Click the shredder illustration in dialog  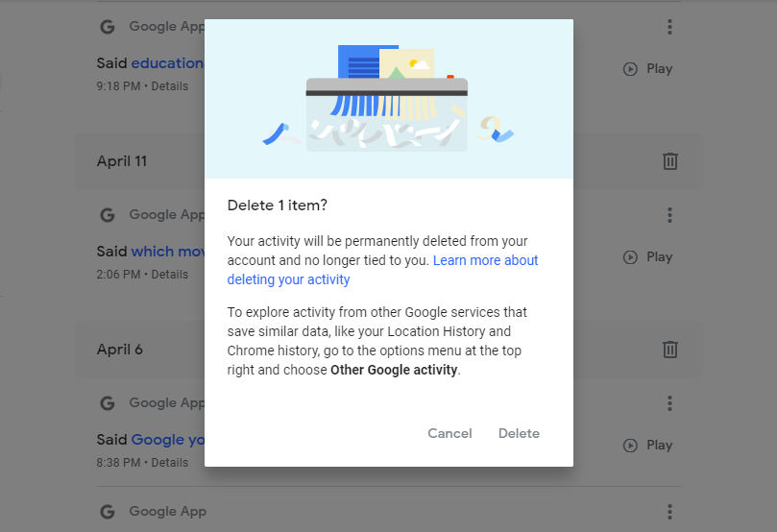tap(388, 98)
